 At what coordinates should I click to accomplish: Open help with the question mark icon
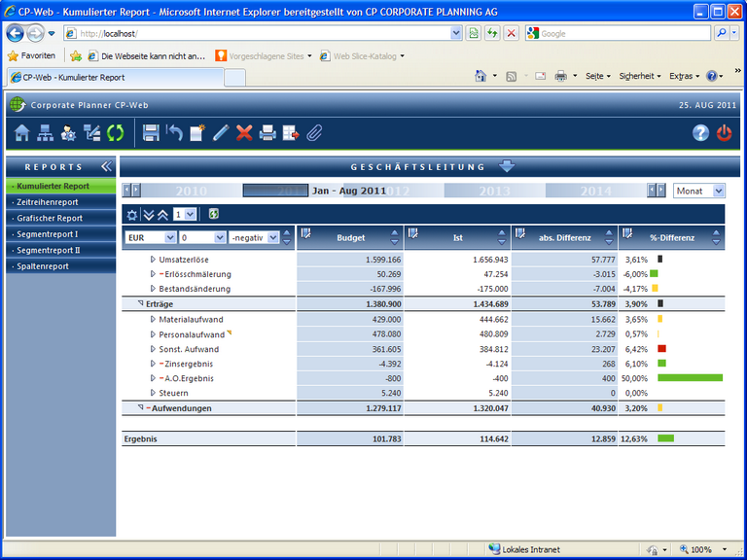pyautogui.click(x=700, y=133)
